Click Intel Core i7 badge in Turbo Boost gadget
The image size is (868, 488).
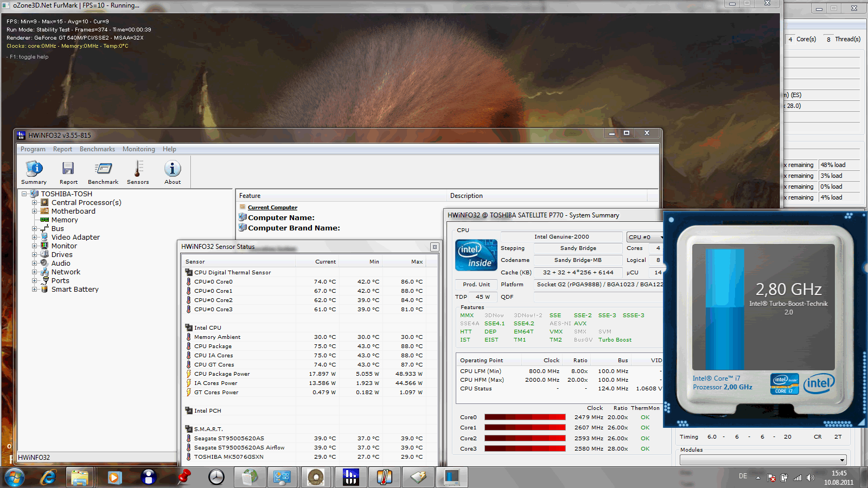784,383
